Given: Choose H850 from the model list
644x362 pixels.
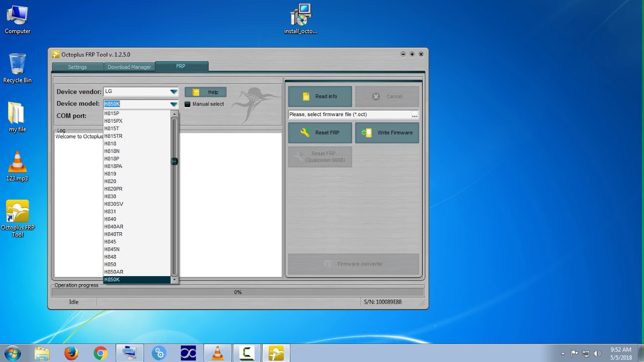Looking at the screenshot, I should pyautogui.click(x=137, y=264).
